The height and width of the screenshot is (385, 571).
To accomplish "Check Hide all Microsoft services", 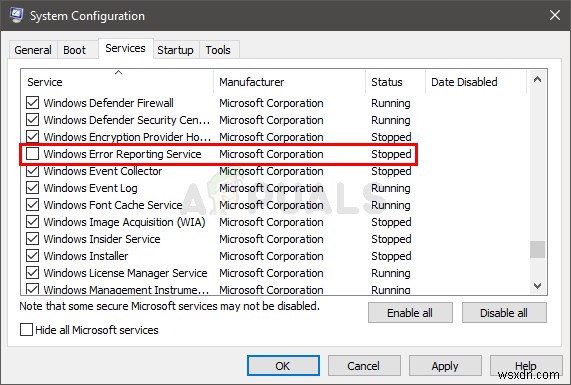I will tap(26, 330).
